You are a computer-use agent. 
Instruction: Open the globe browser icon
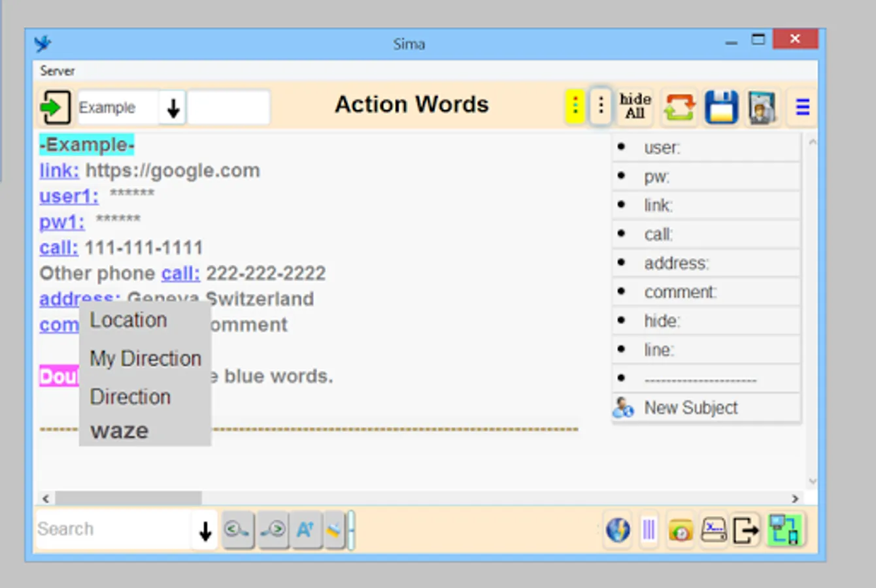coord(618,530)
